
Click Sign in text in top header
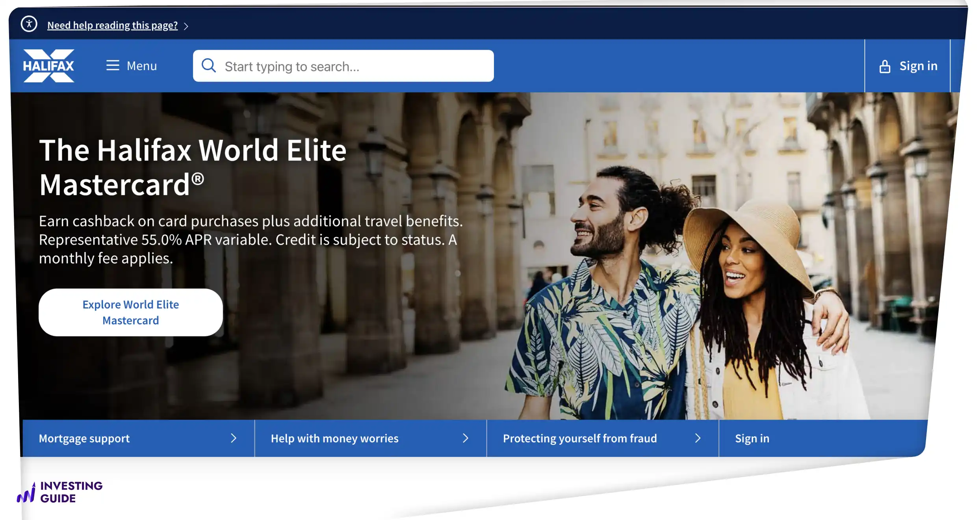(918, 66)
